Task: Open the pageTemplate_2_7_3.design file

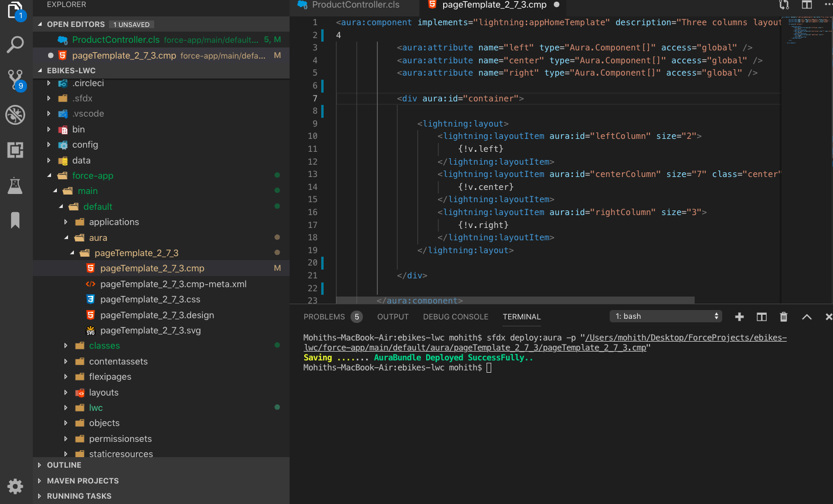Action: 157,315
